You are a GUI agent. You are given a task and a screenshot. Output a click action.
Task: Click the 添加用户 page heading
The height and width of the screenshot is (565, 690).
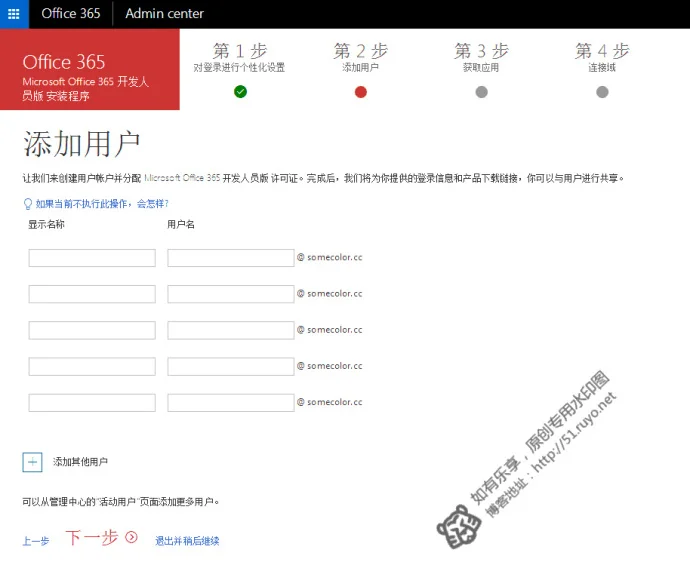point(81,144)
